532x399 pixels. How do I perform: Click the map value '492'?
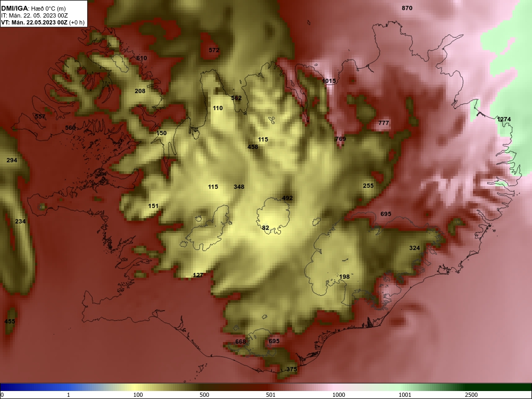point(287,198)
